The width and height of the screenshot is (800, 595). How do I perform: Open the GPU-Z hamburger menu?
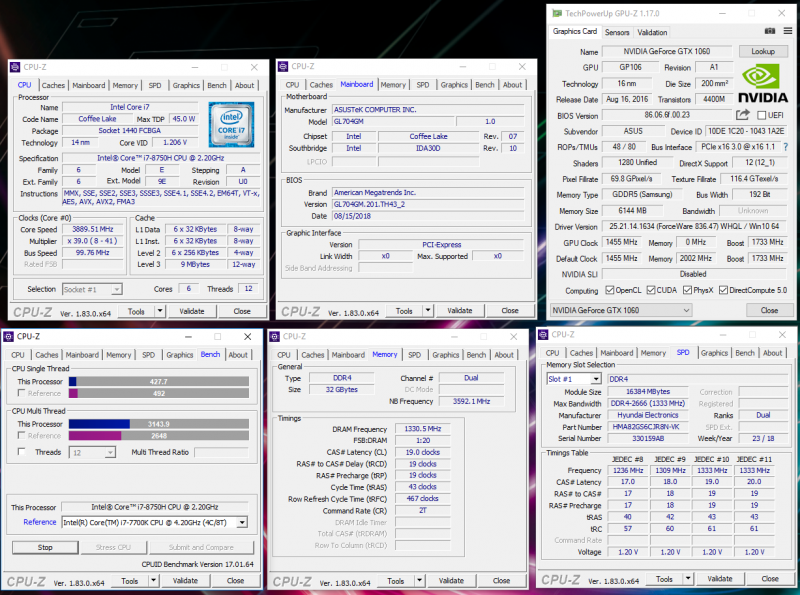(x=788, y=31)
